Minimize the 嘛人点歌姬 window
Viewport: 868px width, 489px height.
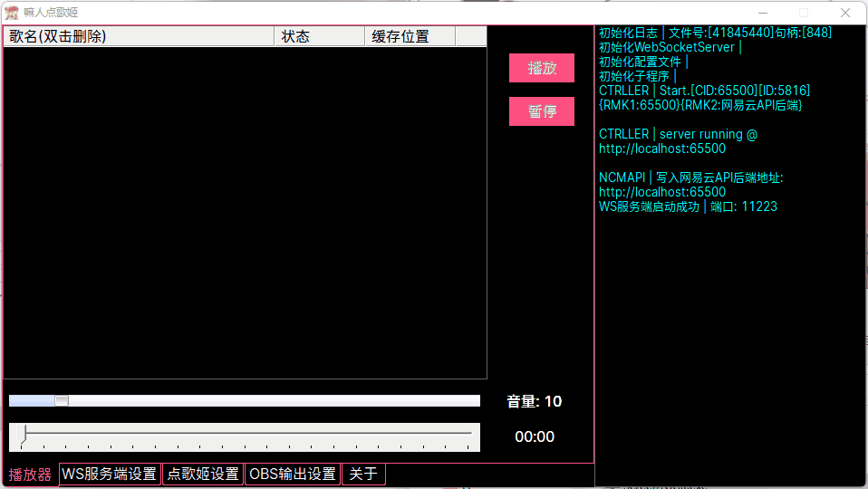tap(762, 13)
